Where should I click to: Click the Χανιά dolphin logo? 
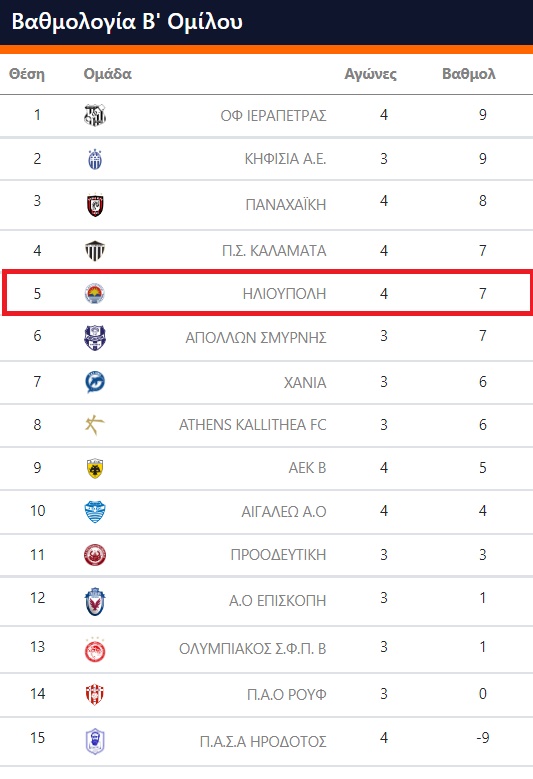point(95,382)
